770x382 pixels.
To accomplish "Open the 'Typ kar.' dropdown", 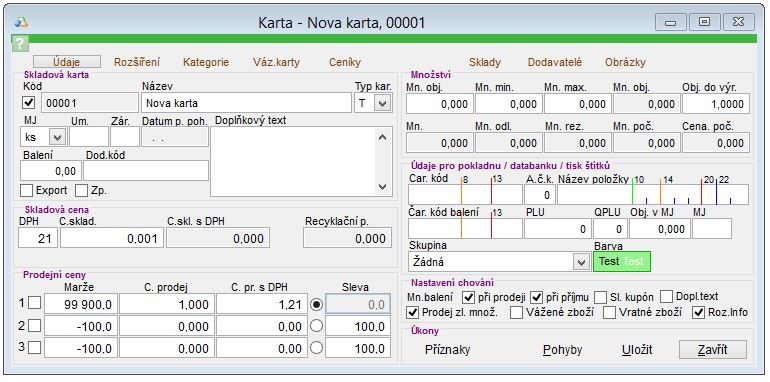I will point(383,103).
